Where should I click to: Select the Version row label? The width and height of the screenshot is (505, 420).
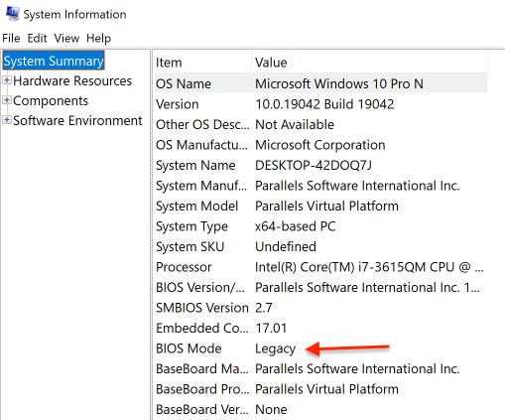pyautogui.click(x=178, y=104)
